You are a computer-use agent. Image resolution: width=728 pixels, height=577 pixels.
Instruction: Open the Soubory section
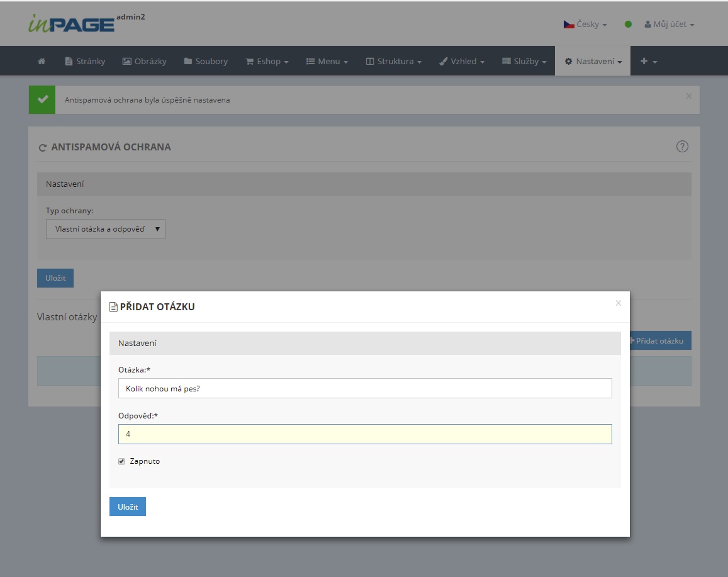(206, 62)
